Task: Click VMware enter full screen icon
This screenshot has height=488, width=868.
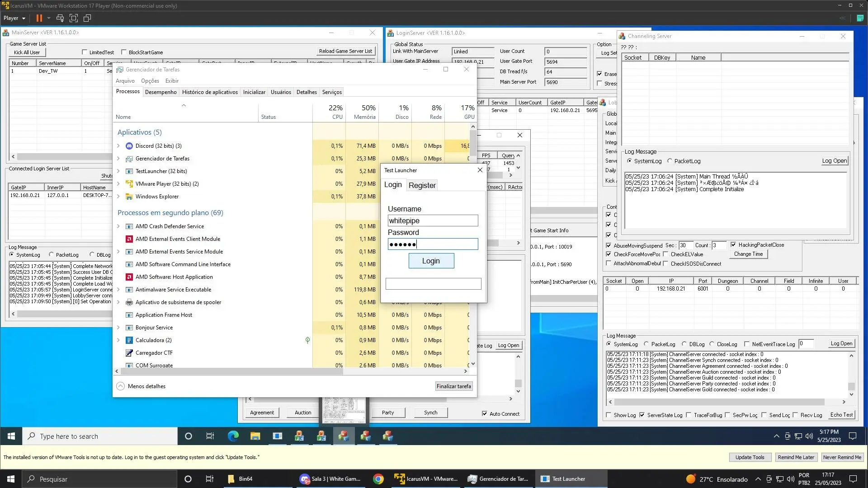Action: [74, 18]
